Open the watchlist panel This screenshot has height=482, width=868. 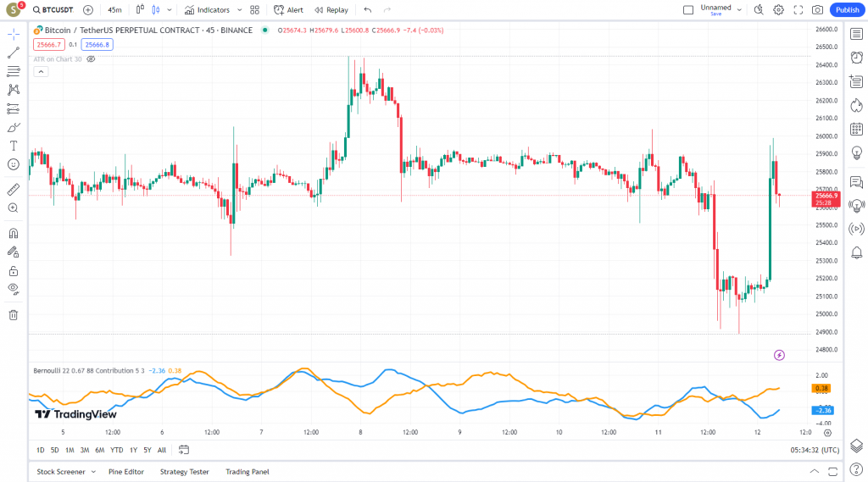point(856,35)
